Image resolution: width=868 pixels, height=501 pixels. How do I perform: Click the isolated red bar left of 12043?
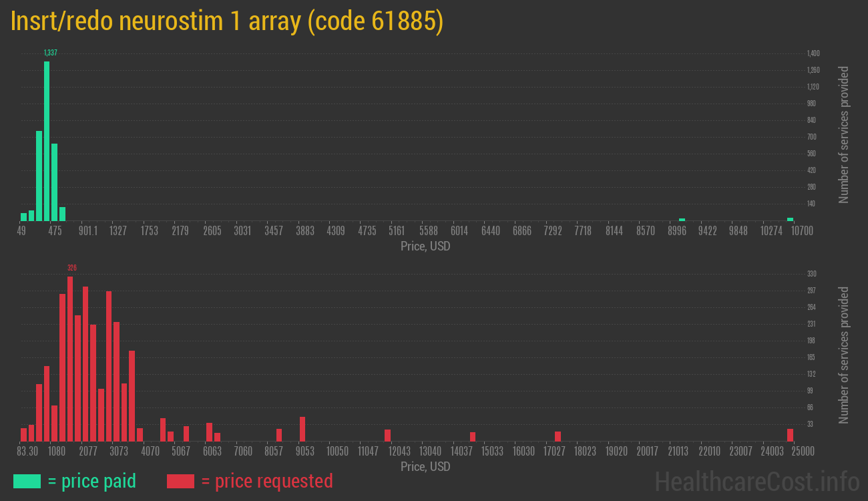point(387,436)
